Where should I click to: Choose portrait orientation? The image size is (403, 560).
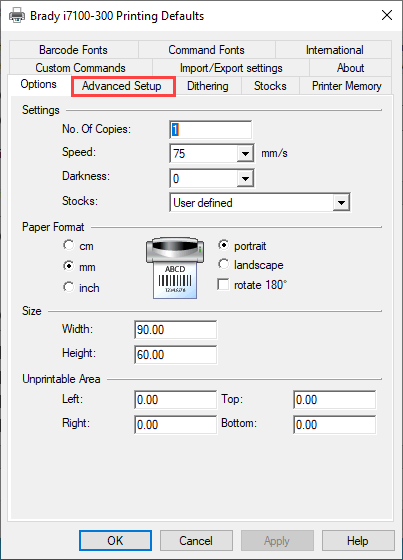tap(223, 245)
